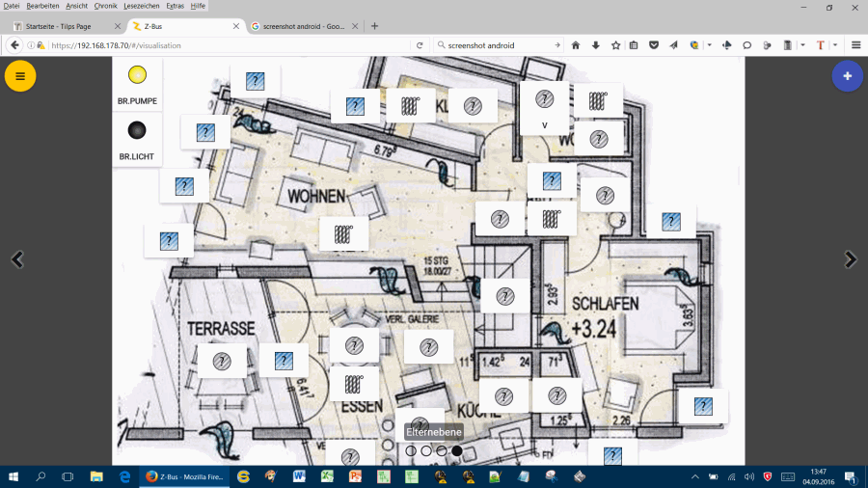Show hidden system tray icons
Screen dimensions: 868x488
(x=695, y=476)
